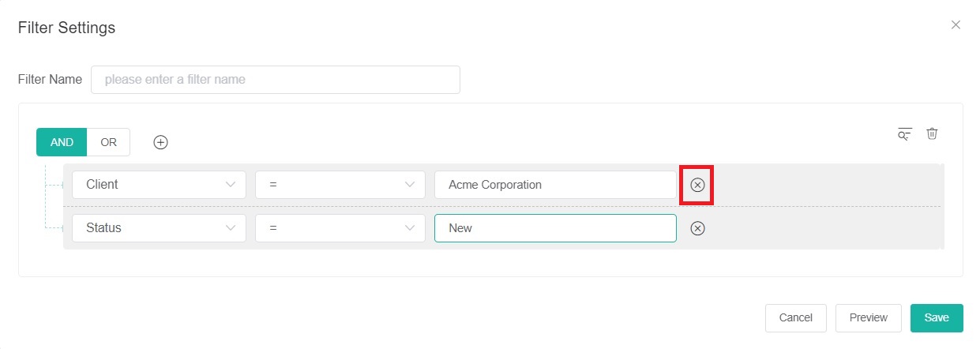
Task: Click the New value field
Action: (555, 228)
